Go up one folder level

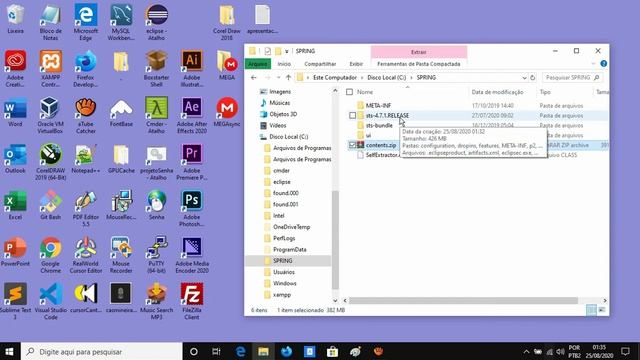pyautogui.click(x=289, y=78)
